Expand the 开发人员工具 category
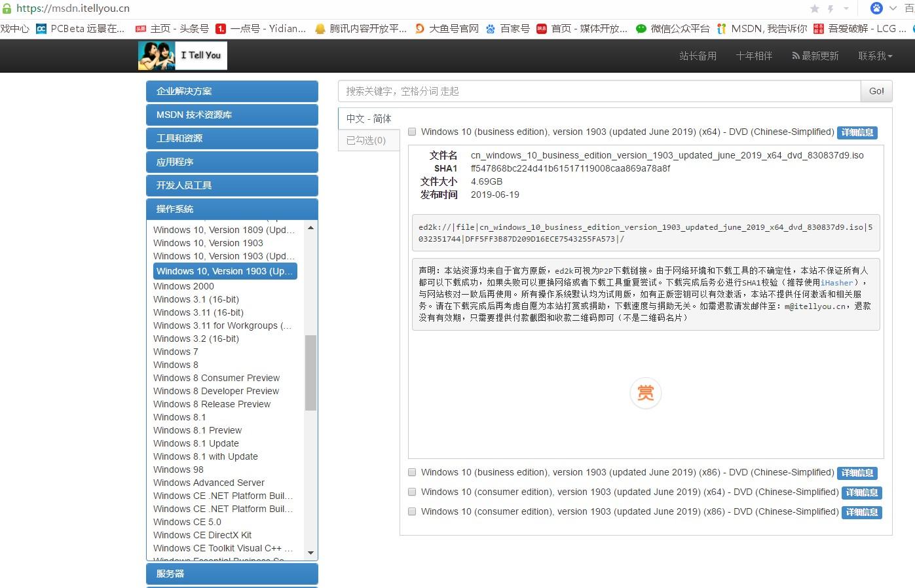 (x=232, y=185)
